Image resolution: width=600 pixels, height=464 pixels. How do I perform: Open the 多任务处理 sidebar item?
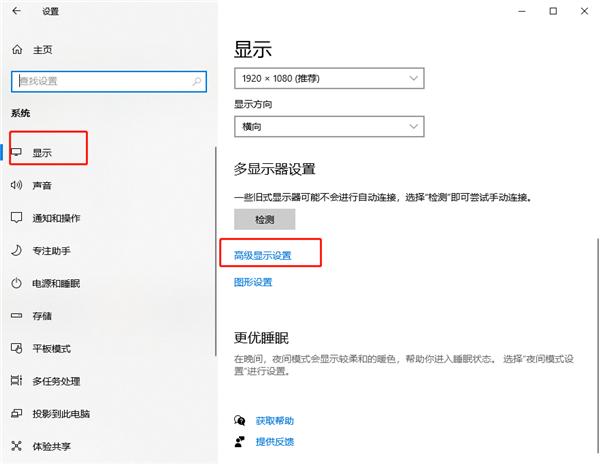pyautogui.click(x=109, y=381)
